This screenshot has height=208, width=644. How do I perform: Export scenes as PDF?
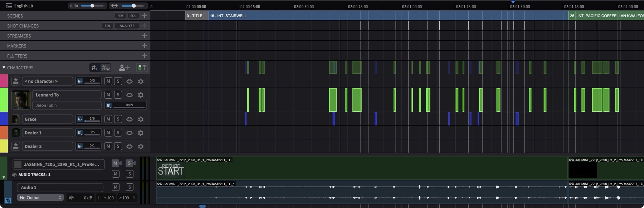point(121,16)
